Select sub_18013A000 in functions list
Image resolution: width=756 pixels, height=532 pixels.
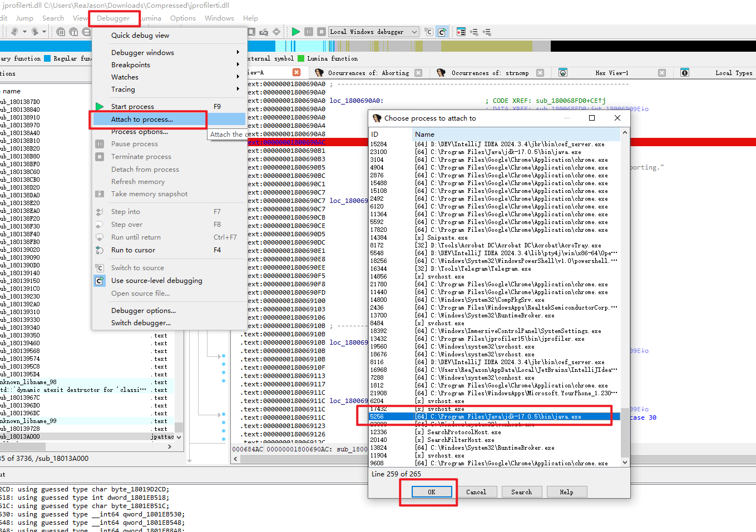87,436
